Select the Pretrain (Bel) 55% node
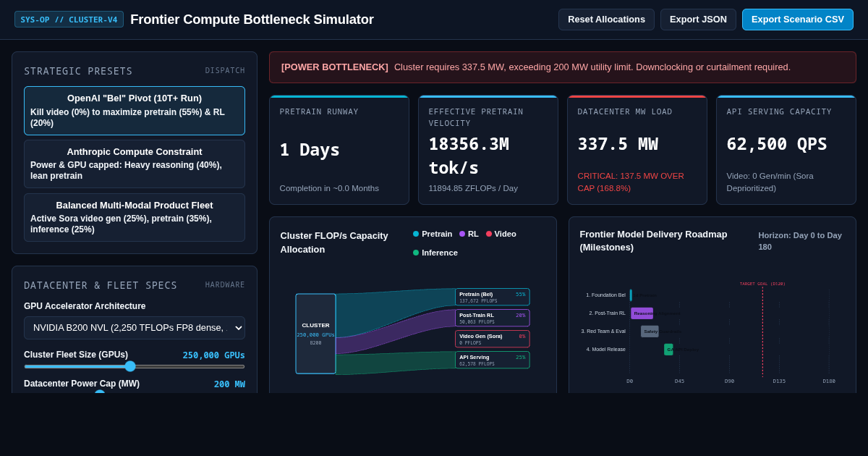Screen dimensions: 868x456 click(x=493, y=297)
